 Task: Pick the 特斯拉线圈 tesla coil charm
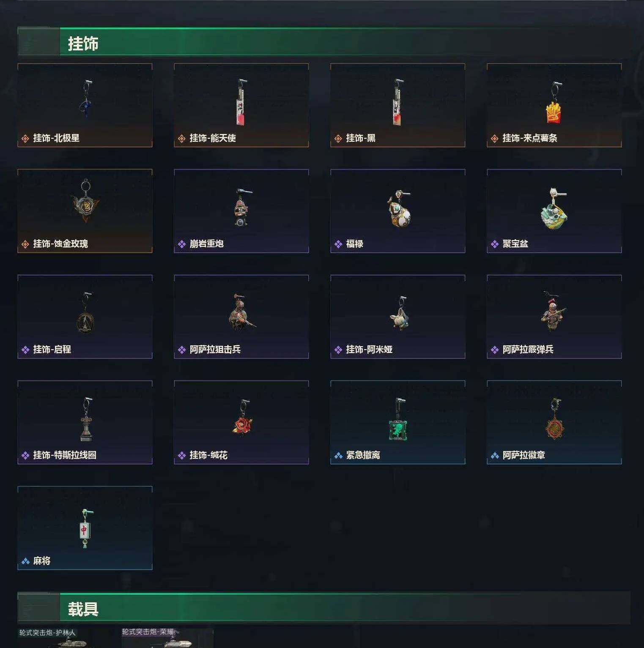coord(86,419)
